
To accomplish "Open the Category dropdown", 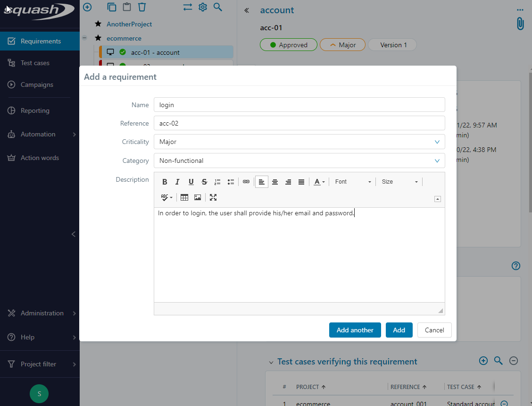I will tap(299, 161).
